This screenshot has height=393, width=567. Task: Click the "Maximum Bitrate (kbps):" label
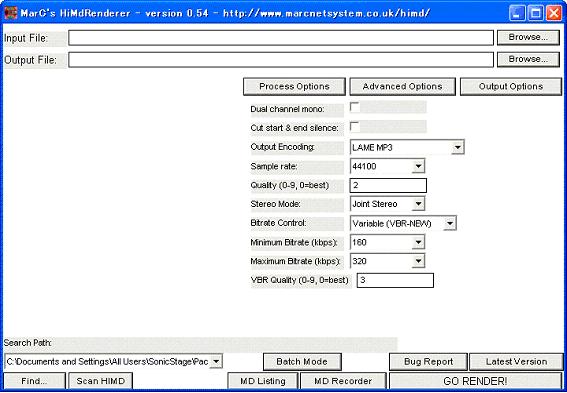pos(295,261)
